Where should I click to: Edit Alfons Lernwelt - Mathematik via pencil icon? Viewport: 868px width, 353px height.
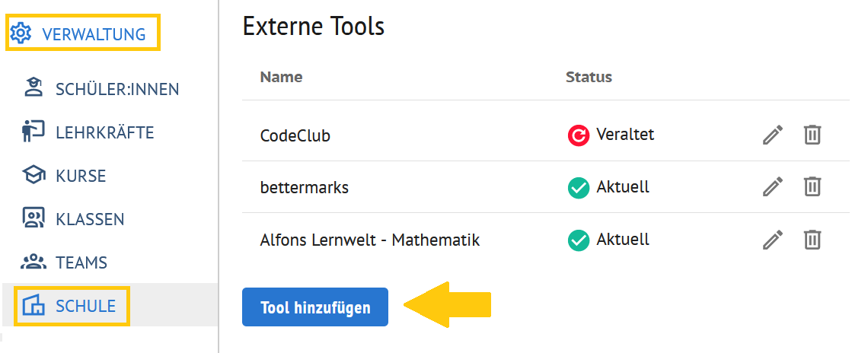(773, 240)
